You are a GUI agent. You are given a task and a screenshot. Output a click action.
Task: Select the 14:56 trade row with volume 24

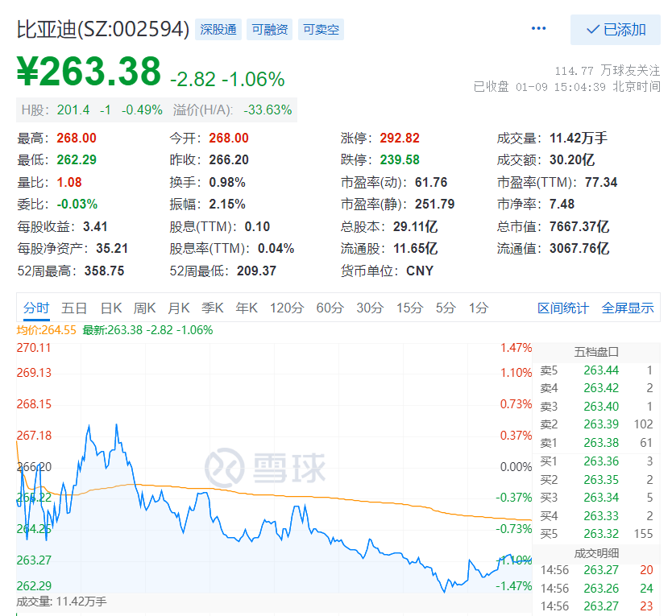[x=596, y=589]
